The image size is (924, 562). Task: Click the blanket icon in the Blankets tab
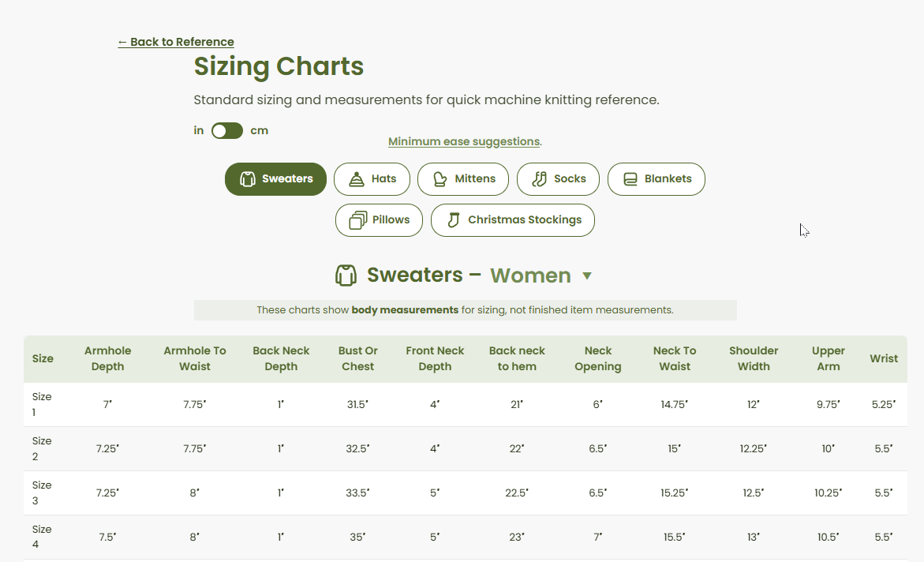click(630, 179)
